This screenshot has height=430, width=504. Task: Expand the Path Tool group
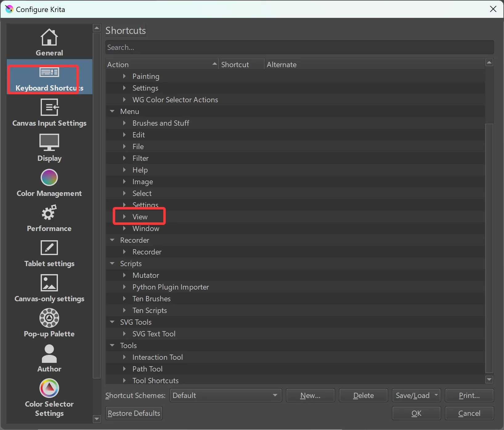coord(124,369)
